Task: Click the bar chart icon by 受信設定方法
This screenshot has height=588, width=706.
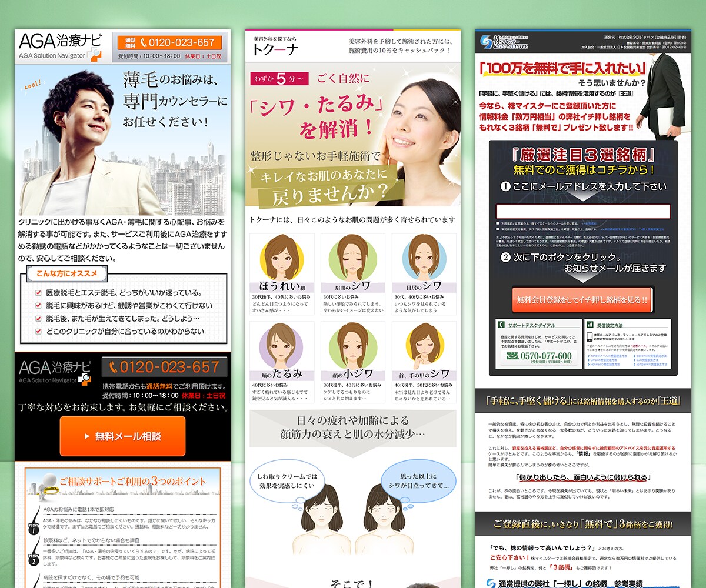Action: tap(590, 325)
